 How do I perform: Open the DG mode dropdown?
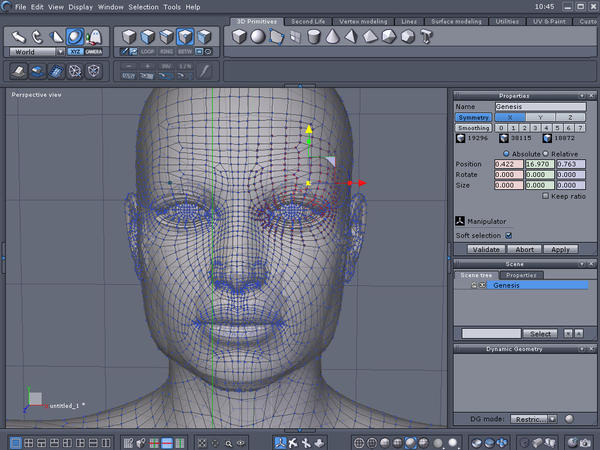[x=533, y=419]
